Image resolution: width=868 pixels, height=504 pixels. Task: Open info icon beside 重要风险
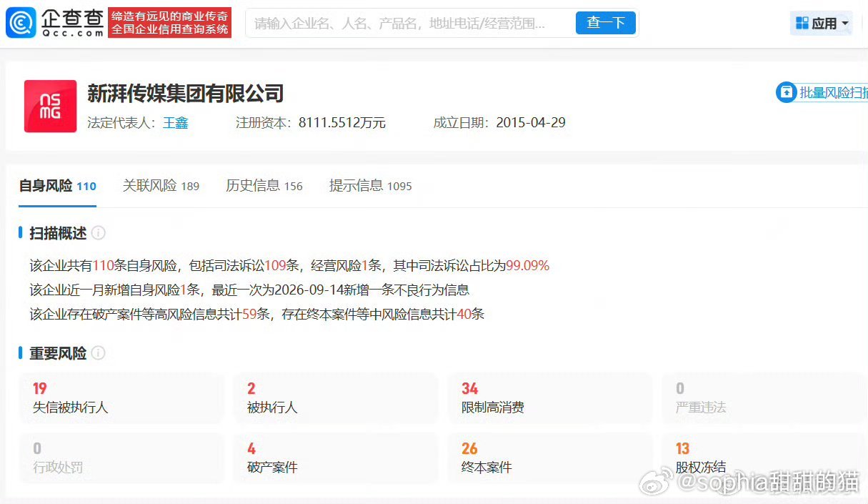[99, 353]
